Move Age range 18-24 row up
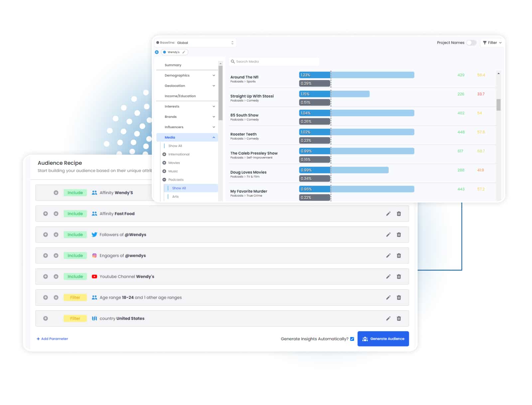This screenshot has width=532, height=405. pyautogui.click(x=46, y=297)
